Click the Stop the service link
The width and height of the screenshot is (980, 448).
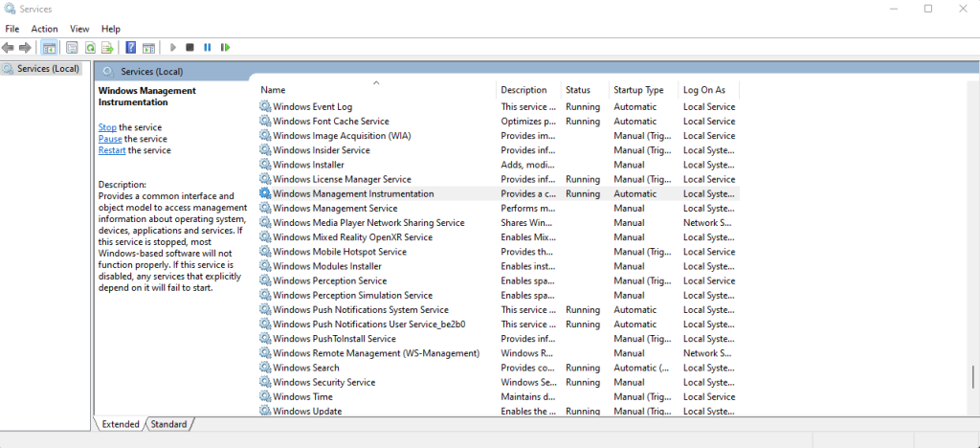pos(107,127)
